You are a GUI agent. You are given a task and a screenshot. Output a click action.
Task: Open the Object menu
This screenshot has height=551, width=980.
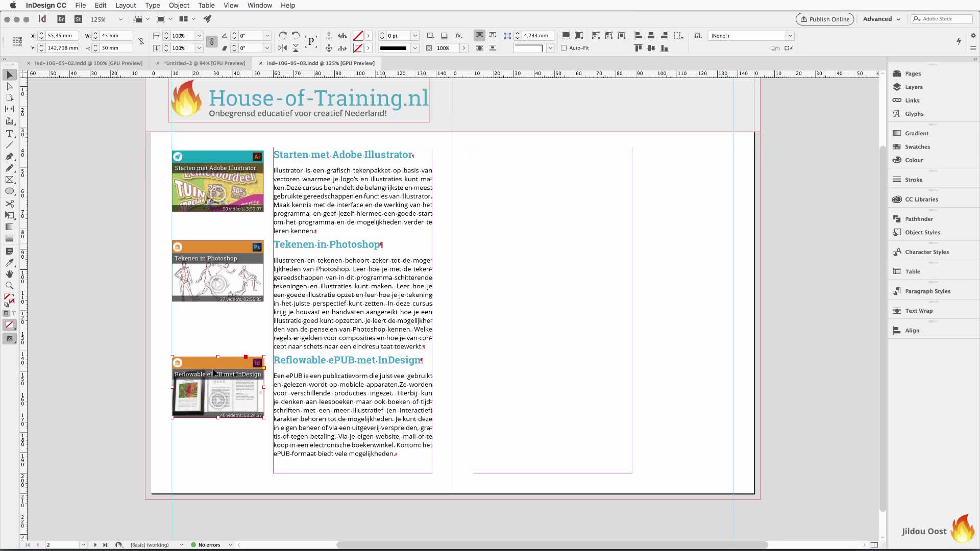coord(179,5)
